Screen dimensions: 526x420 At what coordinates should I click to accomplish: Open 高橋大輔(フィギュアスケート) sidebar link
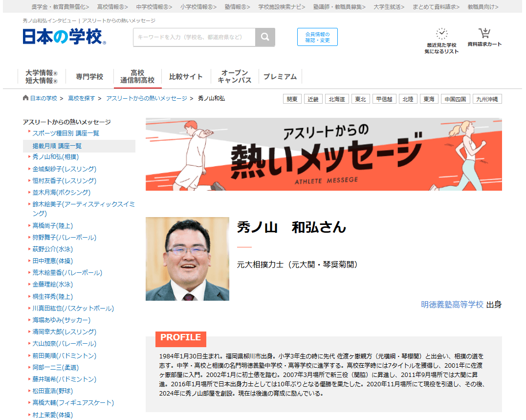coord(73,402)
